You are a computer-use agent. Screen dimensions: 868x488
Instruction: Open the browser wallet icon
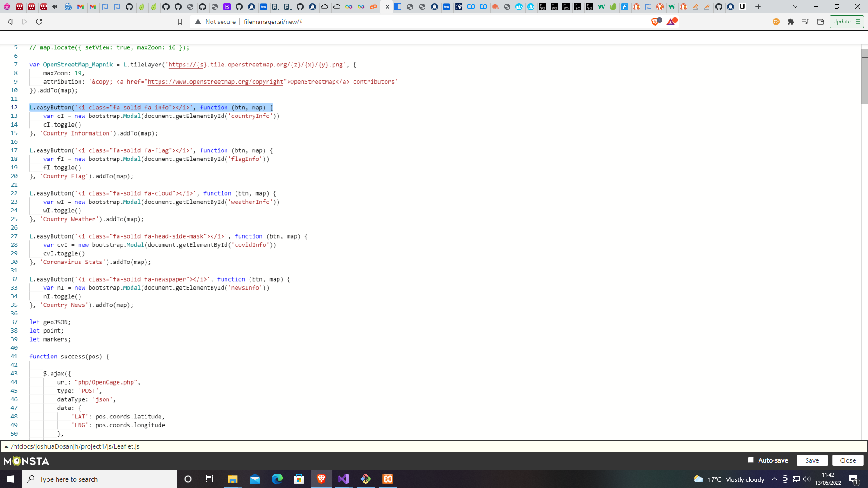(821, 21)
